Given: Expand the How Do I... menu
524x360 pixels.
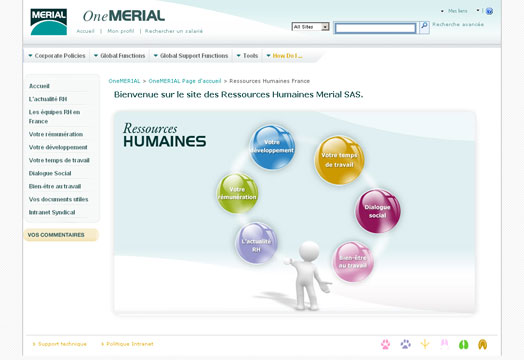Looking at the screenshot, I should 284,56.
